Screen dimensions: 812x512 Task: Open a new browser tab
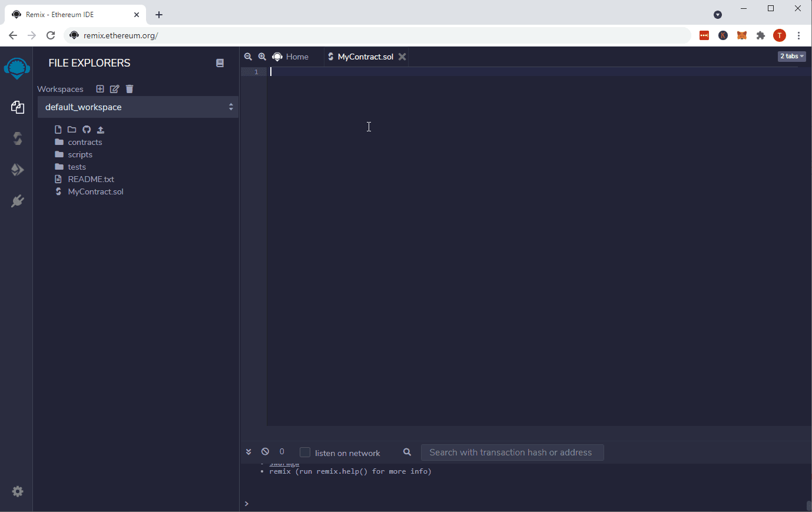pyautogui.click(x=159, y=15)
